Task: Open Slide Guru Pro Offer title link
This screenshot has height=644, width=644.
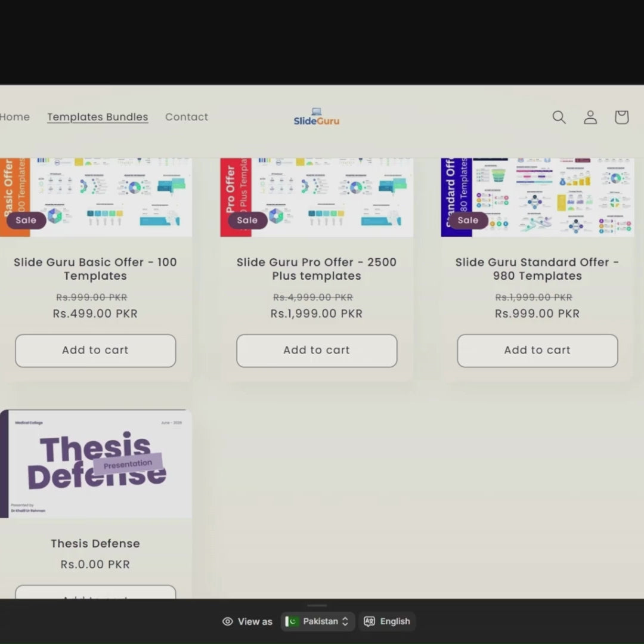Action: pos(317,268)
